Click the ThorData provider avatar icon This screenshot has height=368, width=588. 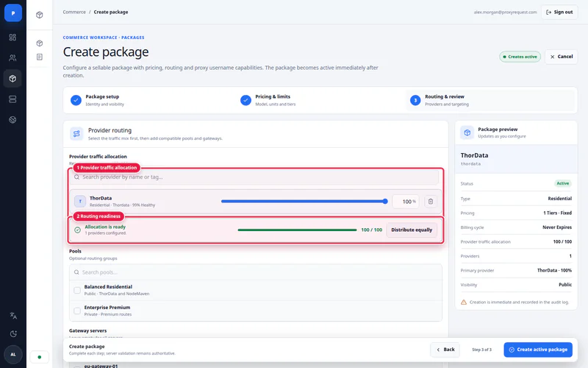pos(80,201)
